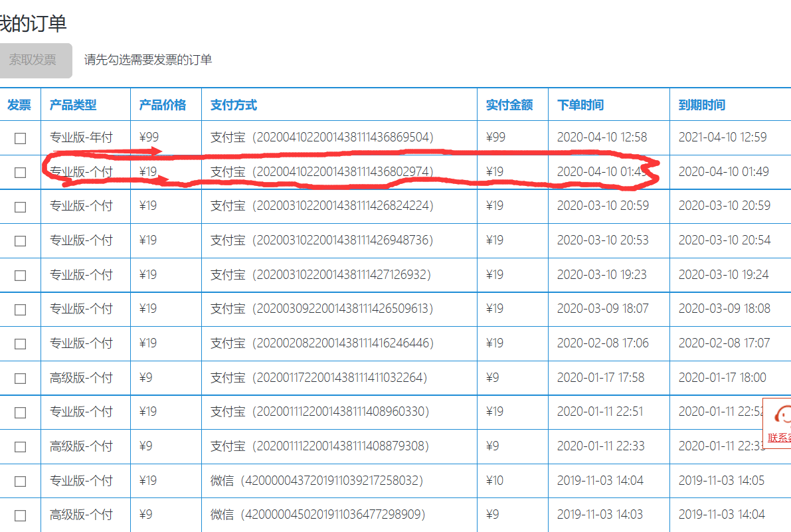791x532 pixels.
Task: Click the 下单时间 column header
Action: pos(580,105)
